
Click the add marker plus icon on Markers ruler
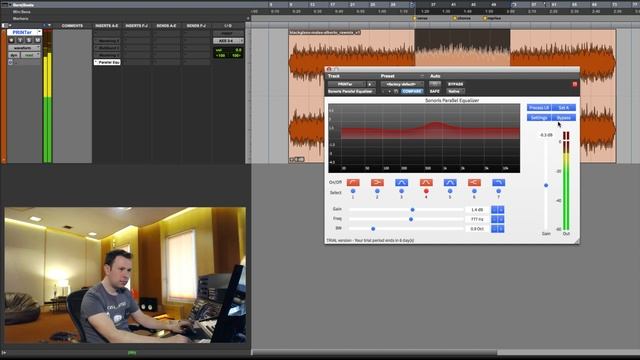click(x=248, y=18)
